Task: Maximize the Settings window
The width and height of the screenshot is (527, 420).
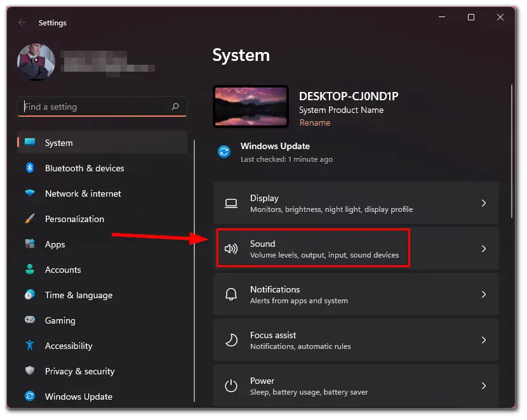Action: pos(471,16)
